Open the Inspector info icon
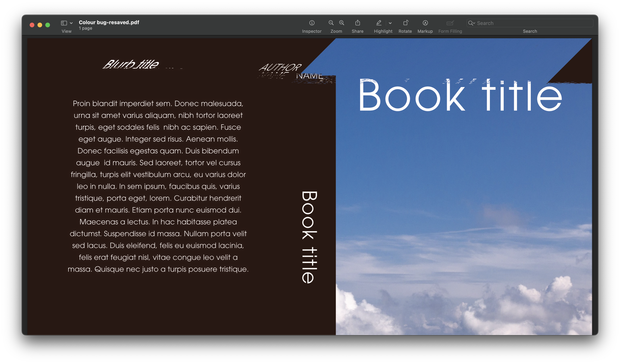The width and height of the screenshot is (620, 364). [x=312, y=23]
